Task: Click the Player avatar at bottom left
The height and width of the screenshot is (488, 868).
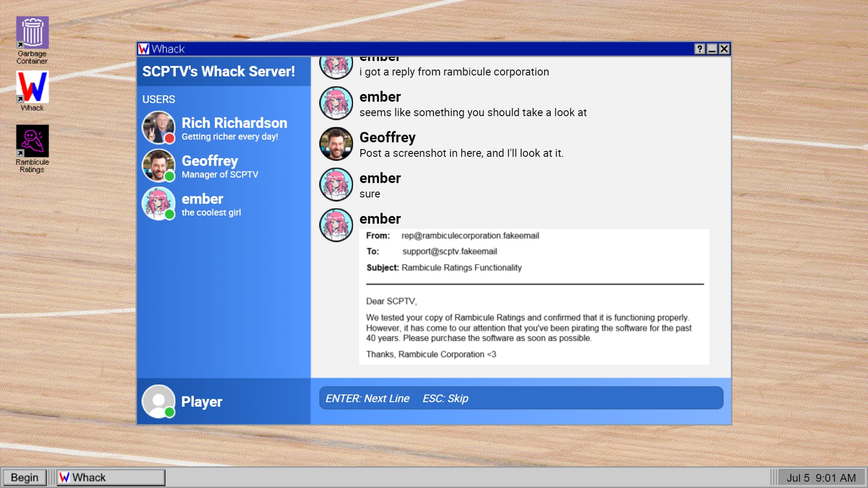Action: [158, 401]
